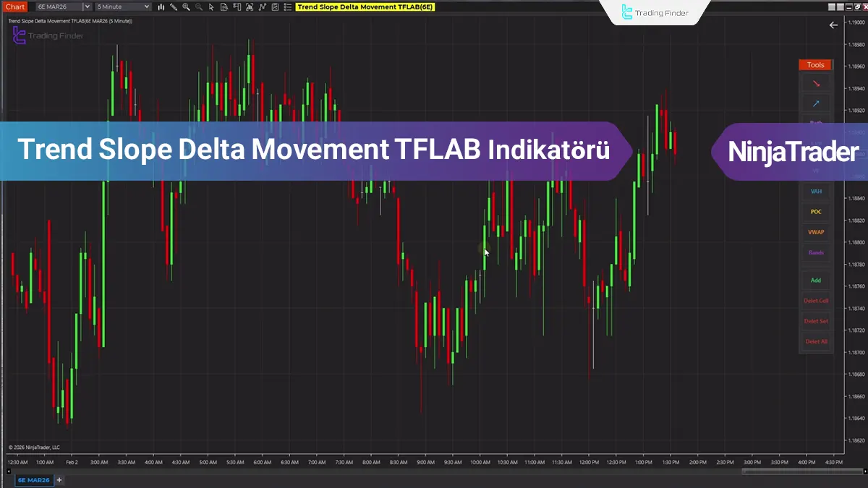Select the bar chart style icon
868x488 pixels.
tap(161, 7)
